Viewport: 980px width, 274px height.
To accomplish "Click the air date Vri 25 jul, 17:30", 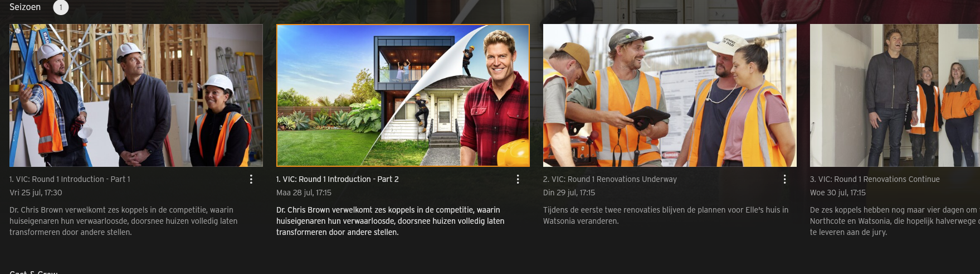I will coord(36,193).
